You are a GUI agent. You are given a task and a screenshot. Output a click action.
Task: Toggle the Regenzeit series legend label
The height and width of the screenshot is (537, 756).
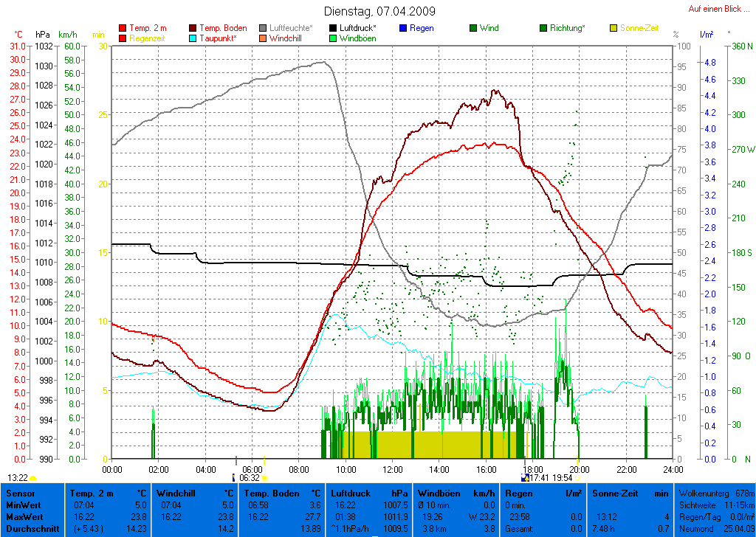tap(148, 38)
